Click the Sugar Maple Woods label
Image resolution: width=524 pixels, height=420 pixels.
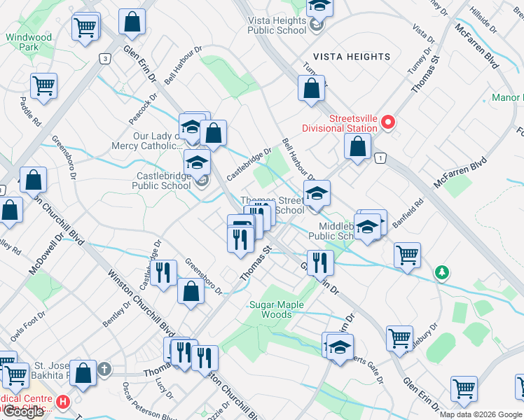pos(277,309)
